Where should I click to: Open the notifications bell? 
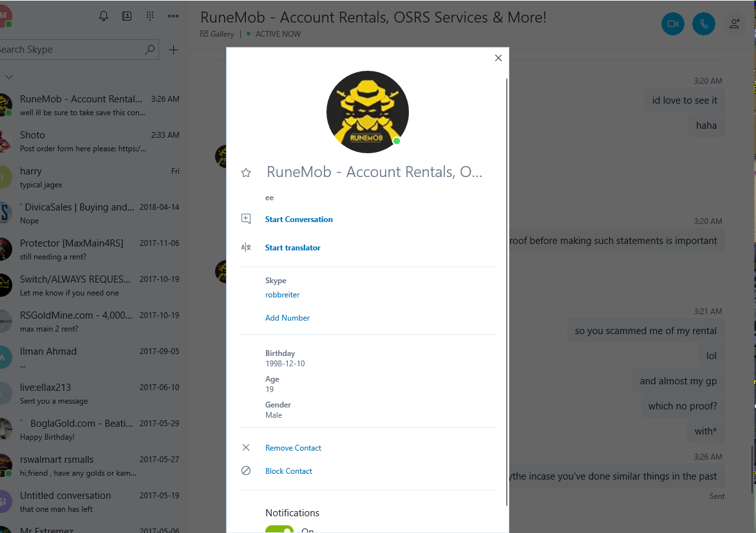103,16
